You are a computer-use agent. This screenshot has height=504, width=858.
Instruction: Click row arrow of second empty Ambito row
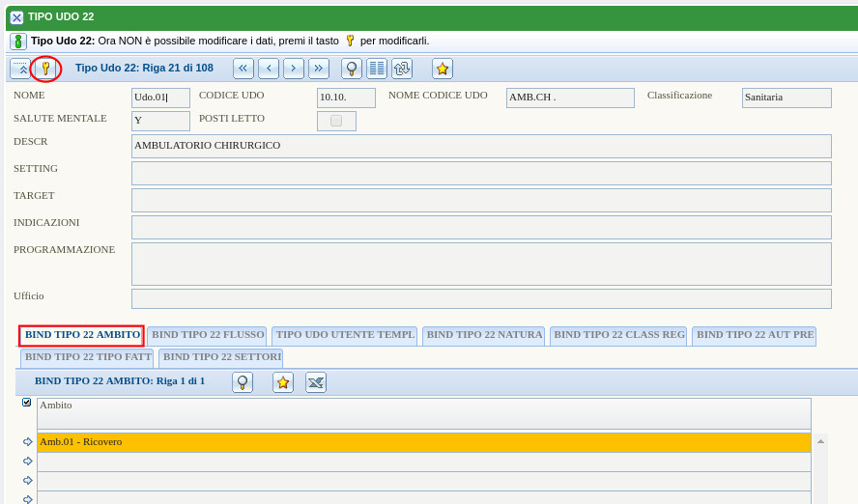(28, 481)
